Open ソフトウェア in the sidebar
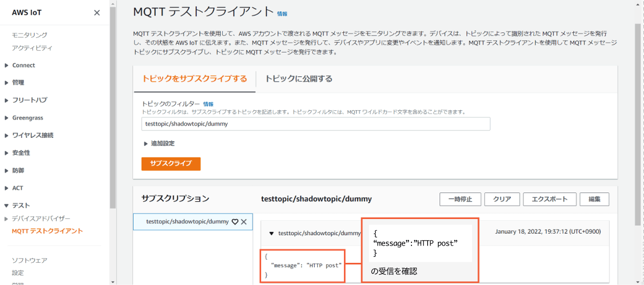 pos(30,260)
